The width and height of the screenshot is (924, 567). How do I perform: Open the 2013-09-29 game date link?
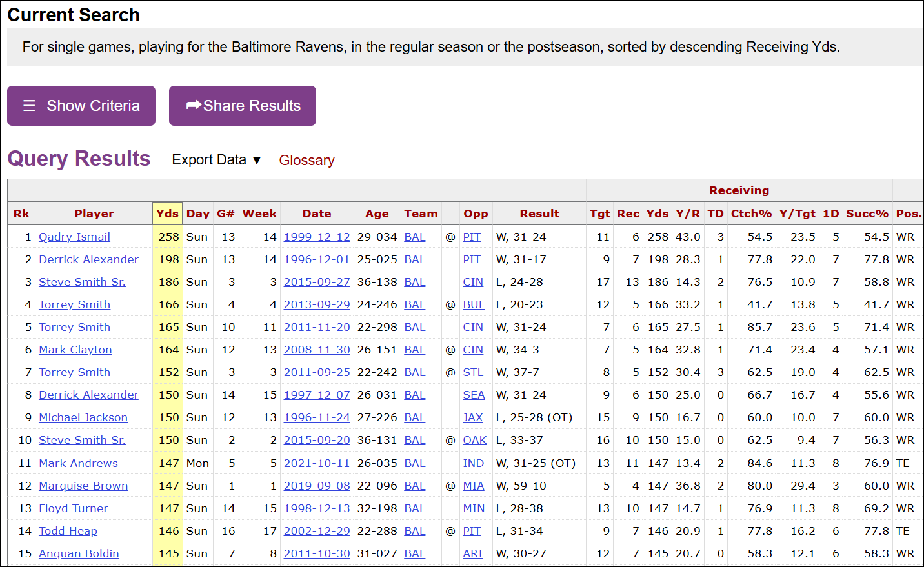[317, 304]
